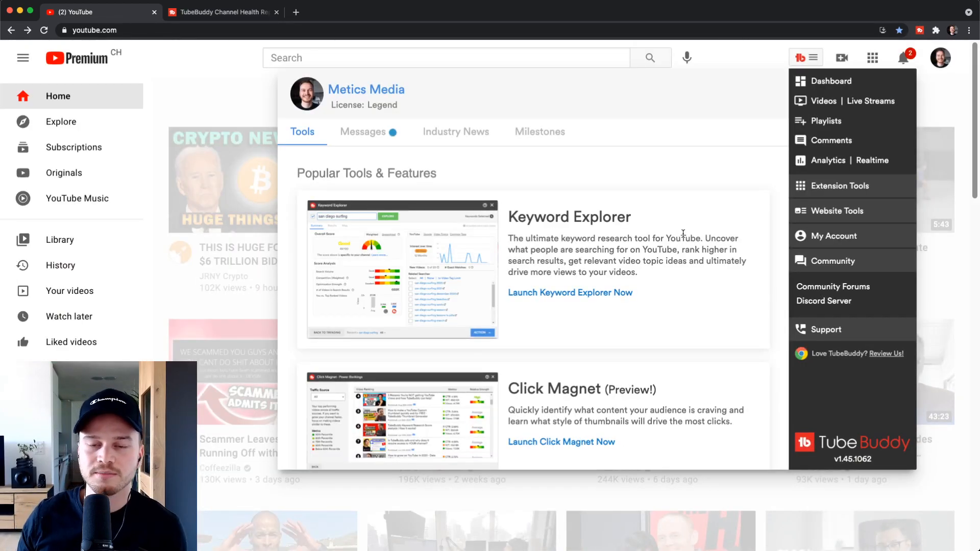The height and width of the screenshot is (551, 980).
Task: Toggle YouTube microphone search input
Action: 687,57
